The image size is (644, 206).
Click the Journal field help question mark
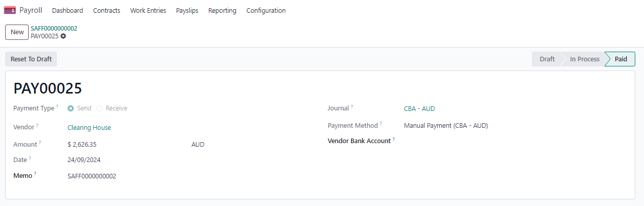pos(352,106)
